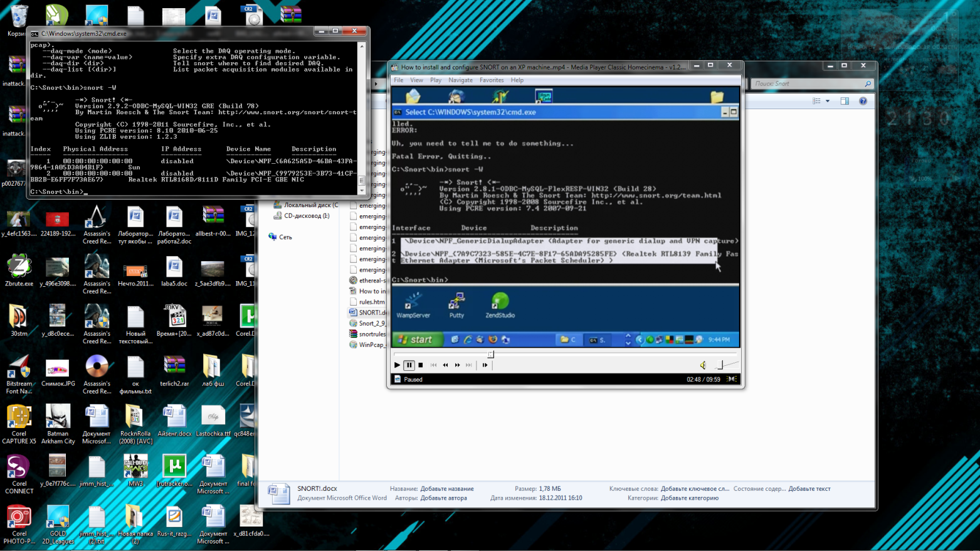Viewport: 980px width, 551px height.
Task: Click the cmd.exe window scroll-up arrow
Action: point(361,46)
